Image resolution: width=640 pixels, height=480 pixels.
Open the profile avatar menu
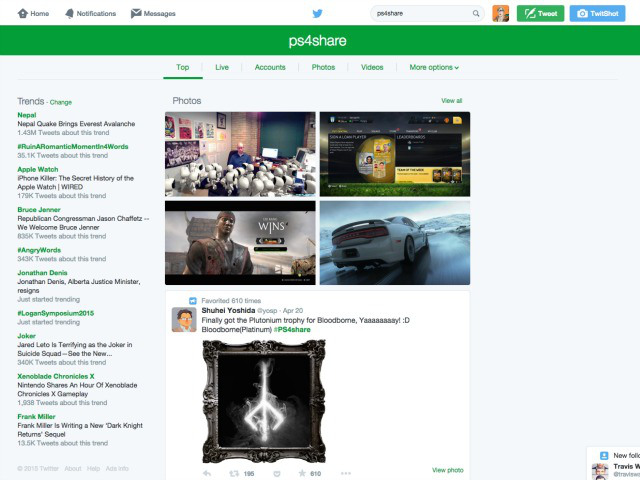(x=501, y=14)
